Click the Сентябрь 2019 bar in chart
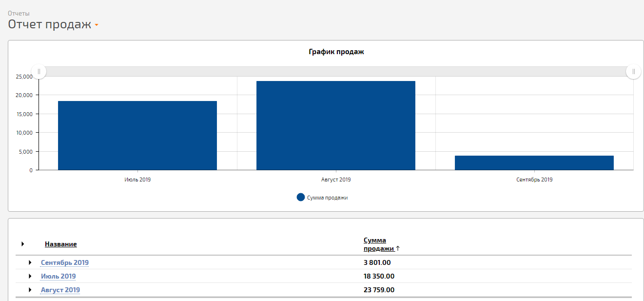Viewport: 644px width, 301px height. (x=534, y=162)
